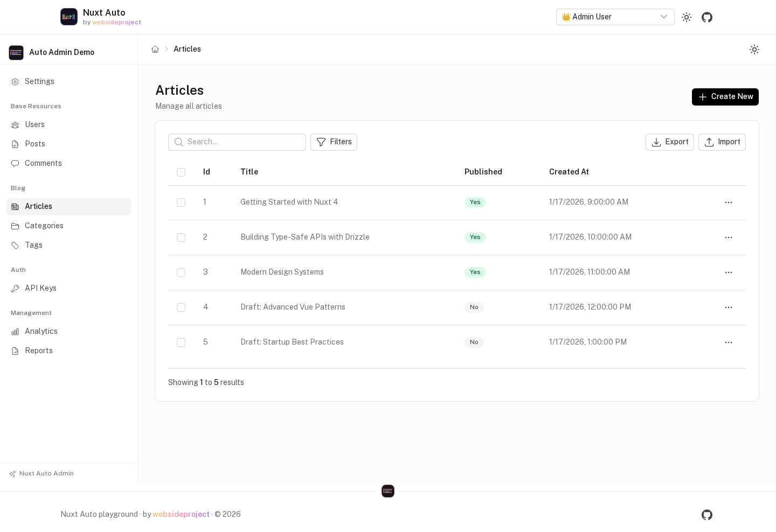Open the GitHub icon in the footer
This screenshot has width=776, height=532.
[707, 515]
